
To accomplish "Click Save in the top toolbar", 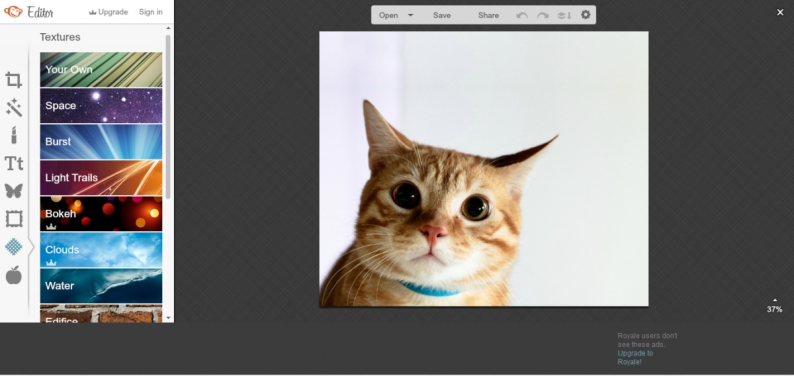I will coord(442,15).
